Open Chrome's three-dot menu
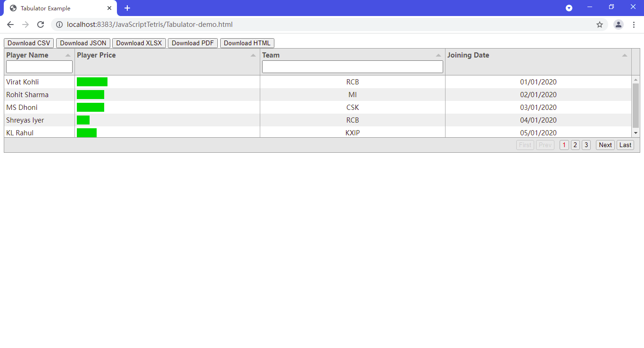This screenshot has width=644, height=348. 634,25
